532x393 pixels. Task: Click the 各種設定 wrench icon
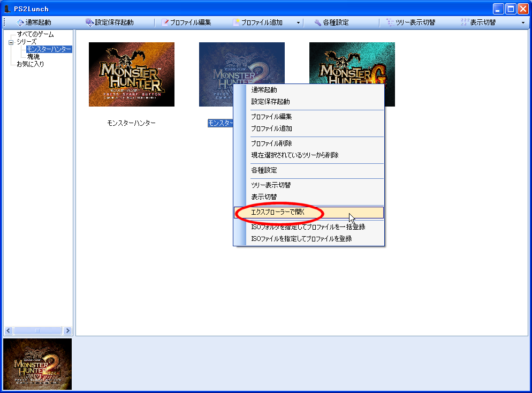(317, 22)
